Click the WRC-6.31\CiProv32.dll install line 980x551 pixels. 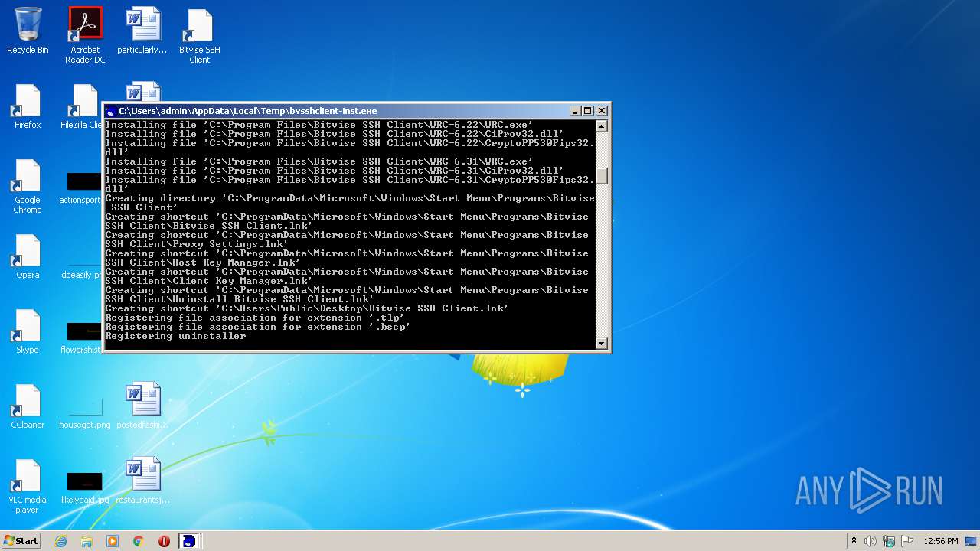pyautogui.click(x=335, y=171)
